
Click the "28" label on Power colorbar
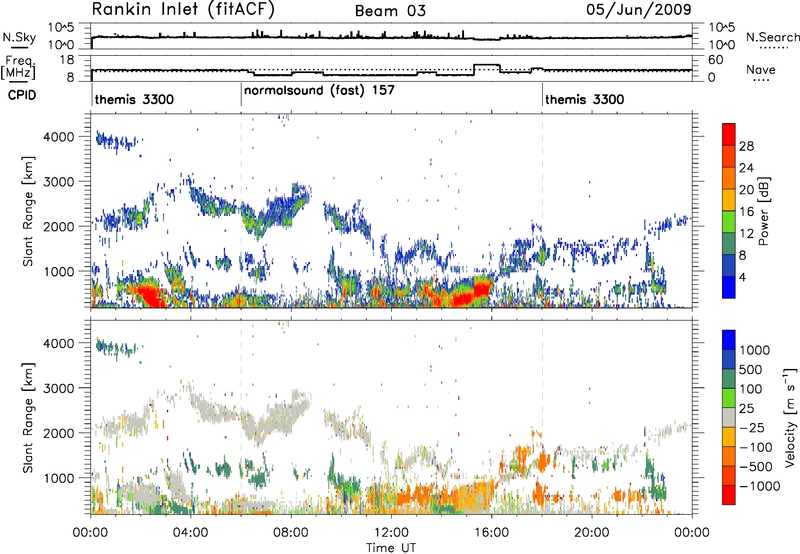click(x=746, y=146)
